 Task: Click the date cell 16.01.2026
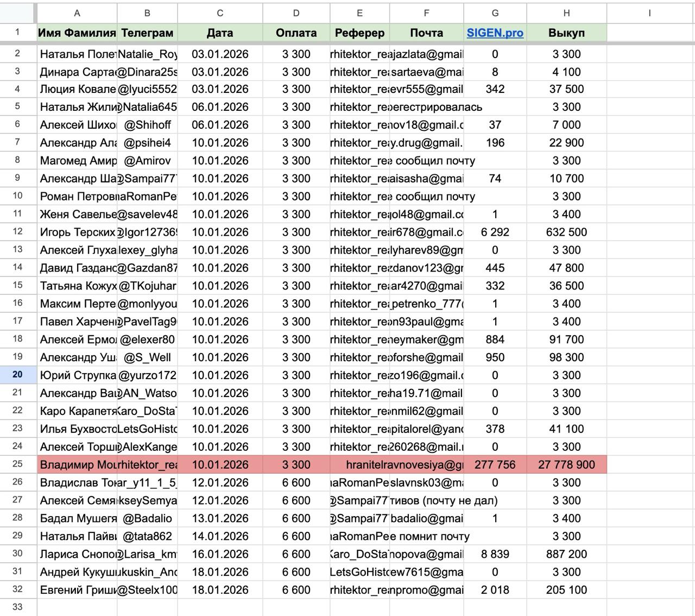[220, 554]
